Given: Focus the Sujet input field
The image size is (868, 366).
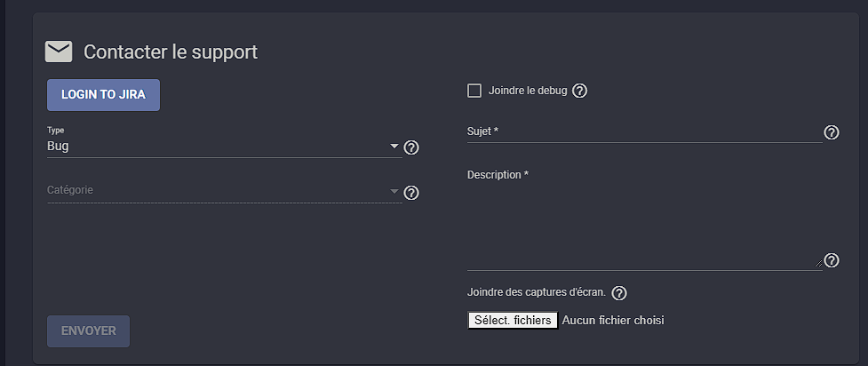Looking at the screenshot, I should pos(645,131).
